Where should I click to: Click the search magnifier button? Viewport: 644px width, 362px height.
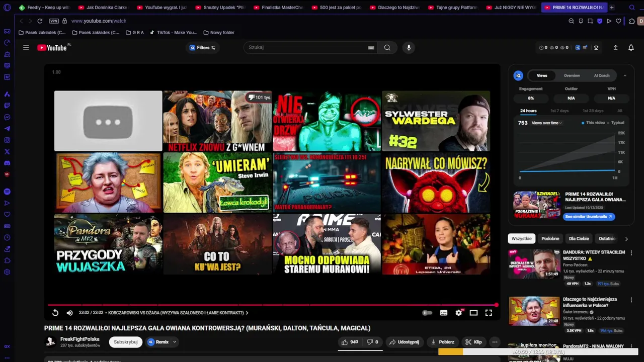387,48
